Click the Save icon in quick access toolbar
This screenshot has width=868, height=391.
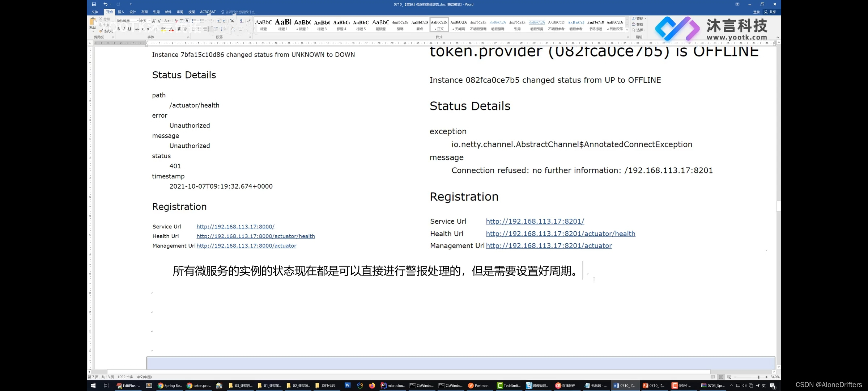coord(94,4)
